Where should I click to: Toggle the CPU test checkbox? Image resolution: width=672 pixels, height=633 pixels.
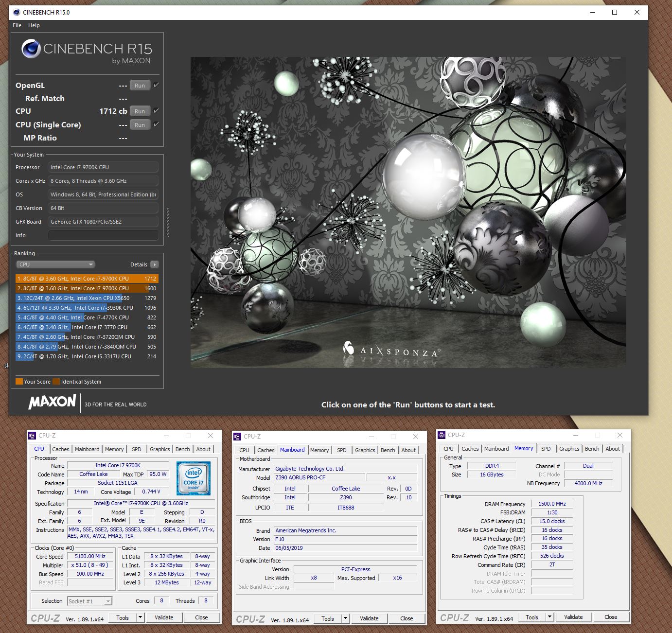(x=156, y=111)
